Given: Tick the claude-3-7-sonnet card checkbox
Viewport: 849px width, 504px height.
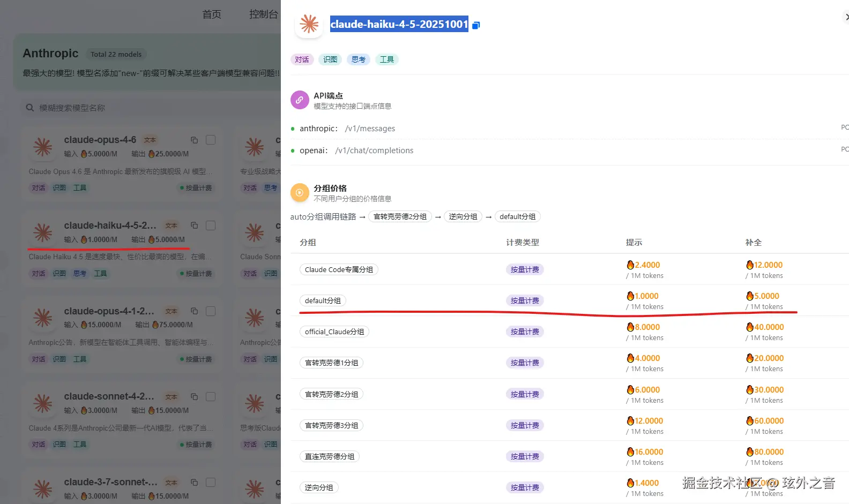Looking at the screenshot, I should click(211, 483).
